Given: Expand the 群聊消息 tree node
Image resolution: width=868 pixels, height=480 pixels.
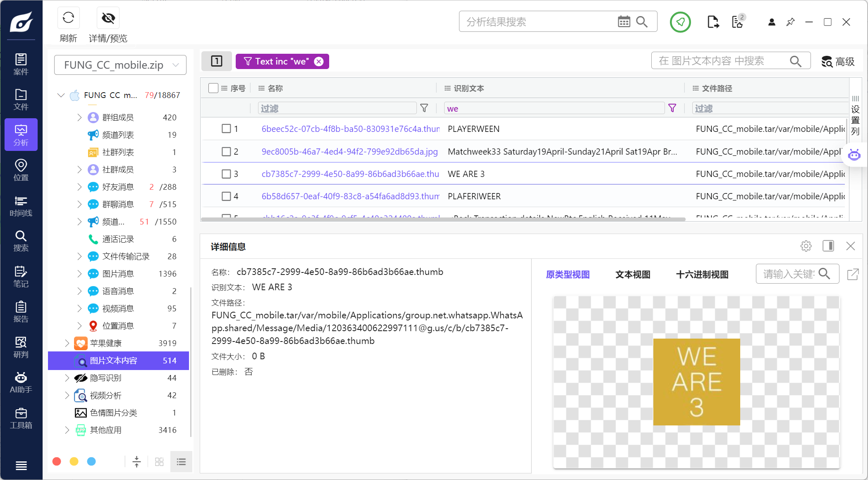Looking at the screenshot, I should click(79, 204).
